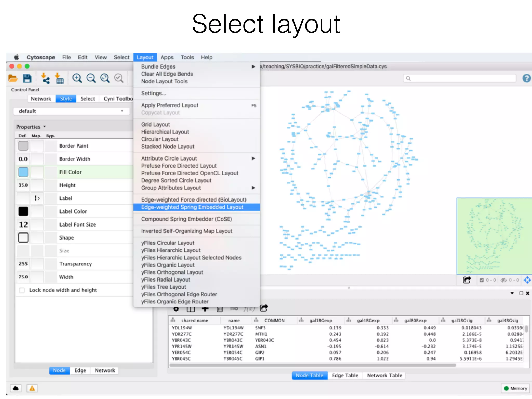Click the Shape default rectangle swatch
The image size is (532, 399).
23,237
